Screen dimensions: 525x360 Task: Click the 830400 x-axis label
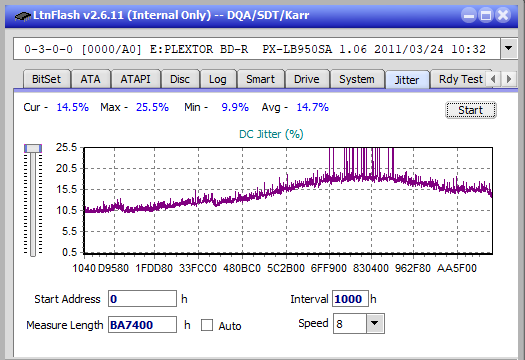[371, 268]
